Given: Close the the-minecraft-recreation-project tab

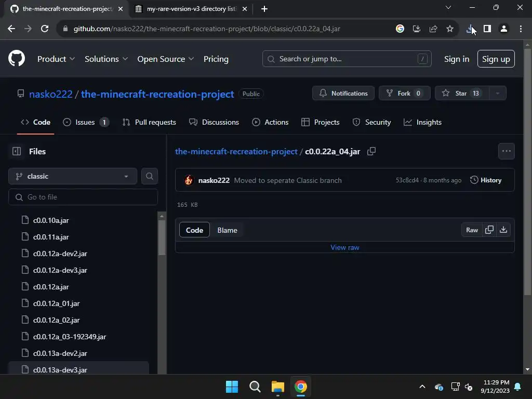Looking at the screenshot, I should pyautogui.click(x=121, y=9).
